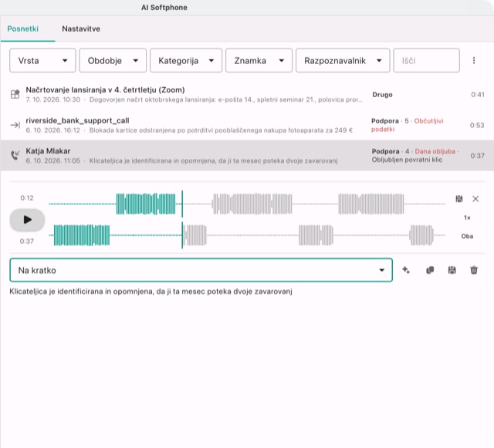Toggle the Oba channel selector
This screenshot has height=448, width=494.
(x=467, y=236)
